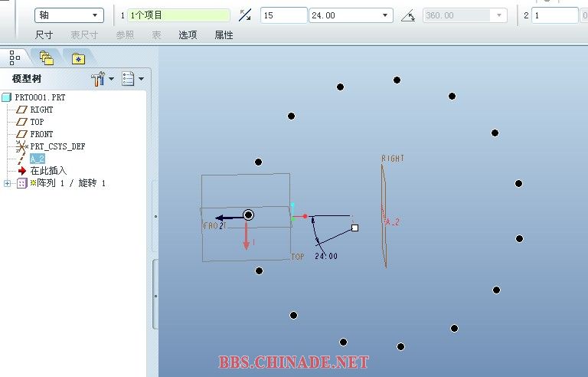Viewport: 588px width, 377px height.
Task: Open the 尺寸 panel
Action: pyautogui.click(x=44, y=35)
